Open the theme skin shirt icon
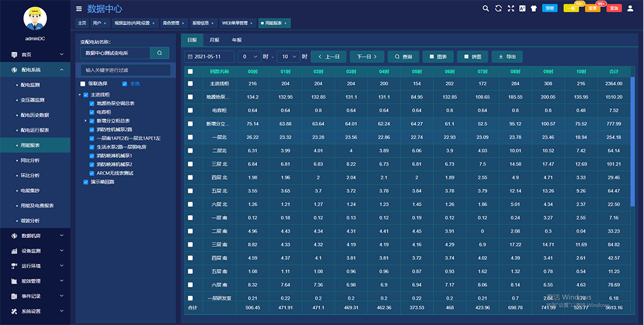Viewport: 644px width, 325px height. [x=533, y=8]
